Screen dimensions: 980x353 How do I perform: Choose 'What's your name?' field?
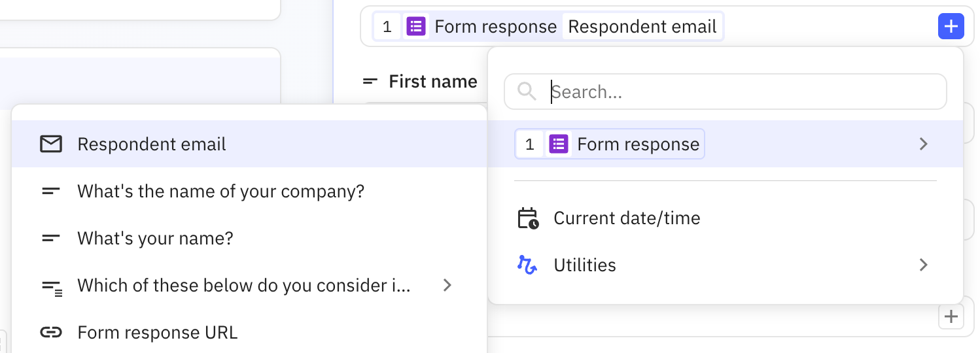point(155,239)
